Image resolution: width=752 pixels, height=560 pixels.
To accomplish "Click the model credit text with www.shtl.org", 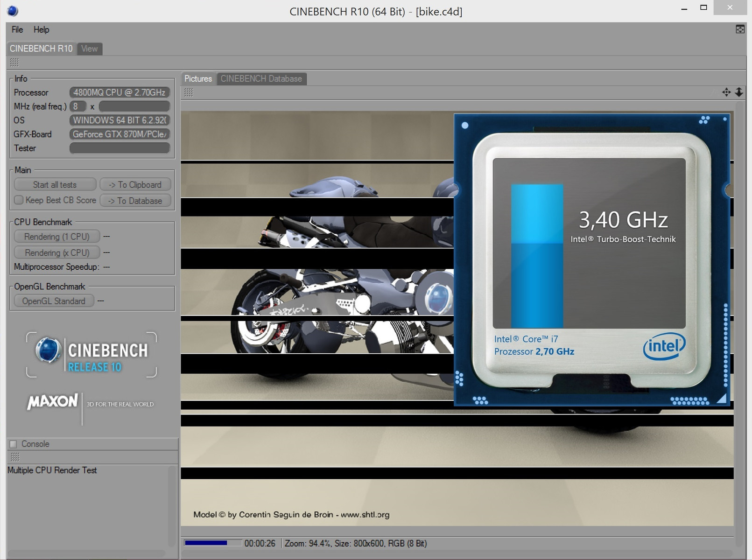I will [291, 514].
